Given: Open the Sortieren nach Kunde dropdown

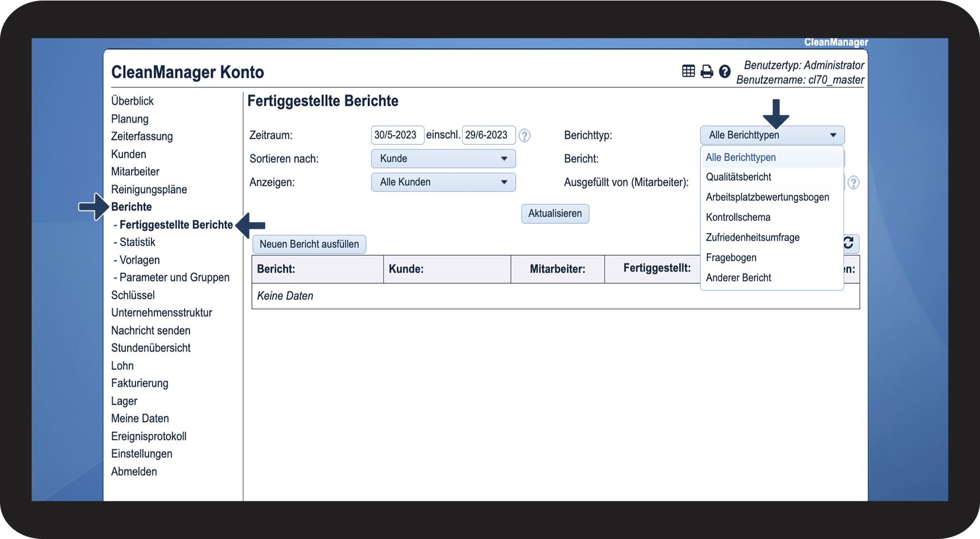Looking at the screenshot, I should 443,159.
